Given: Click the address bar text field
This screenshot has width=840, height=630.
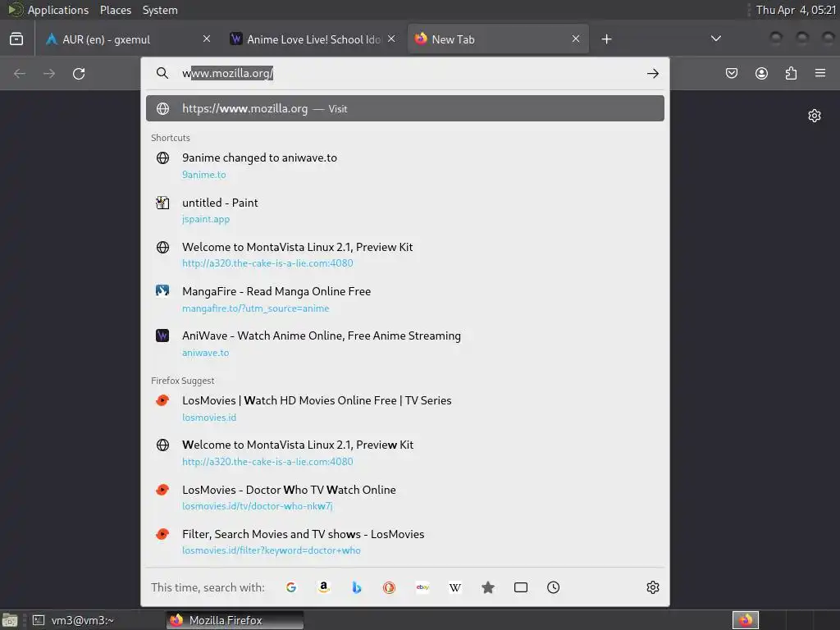Looking at the screenshot, I should pyautogui.click(x=407, y=73).
